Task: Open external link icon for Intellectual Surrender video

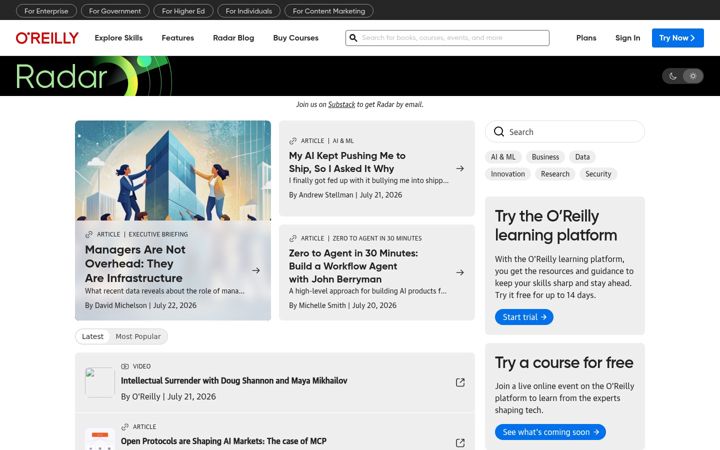Action: point(460,382)
